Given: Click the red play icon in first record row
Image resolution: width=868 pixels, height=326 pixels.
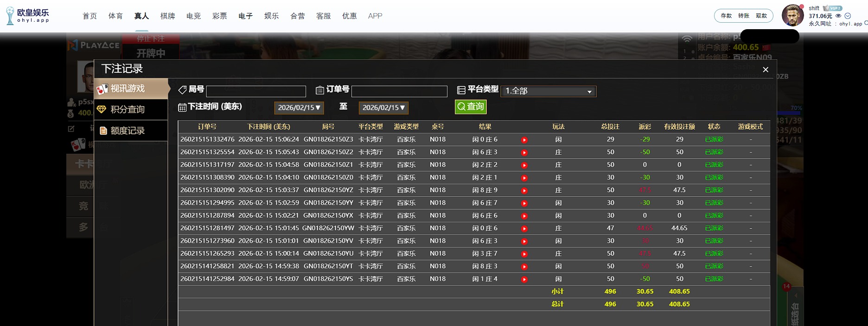Looking at the screenshot, I should (x=524, y=140).
